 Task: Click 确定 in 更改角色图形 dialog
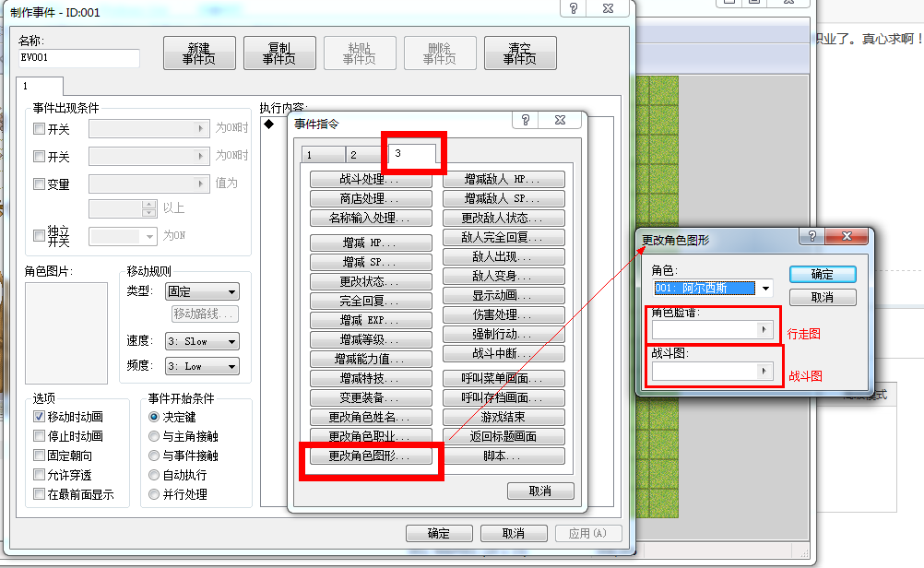(x=823, y=274)
